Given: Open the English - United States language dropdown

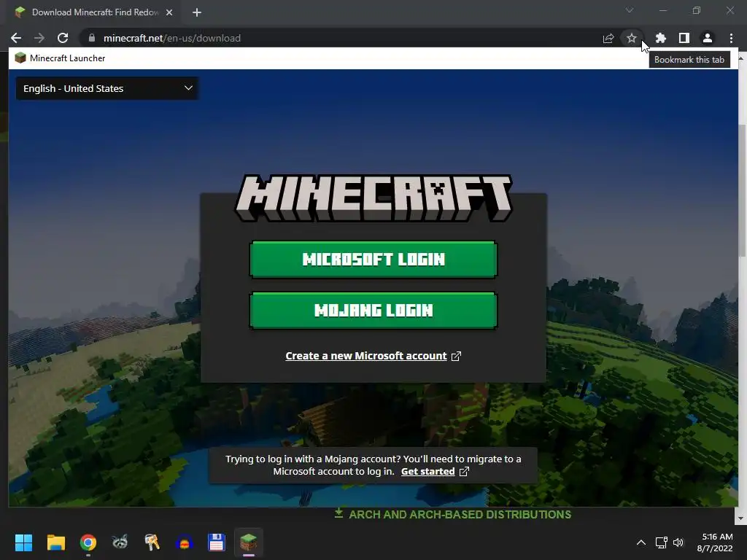Looking at the screenshot, I should (108, 88).
